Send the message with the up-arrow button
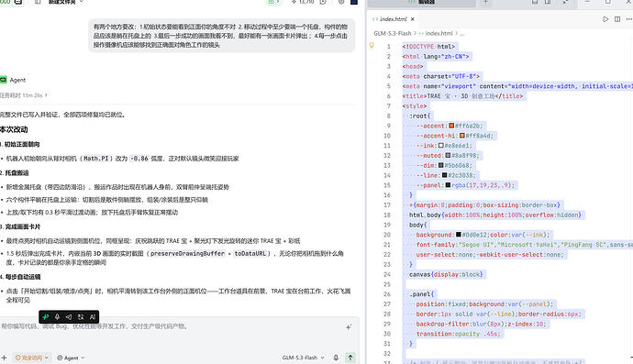633x364 pixels. 350,358
